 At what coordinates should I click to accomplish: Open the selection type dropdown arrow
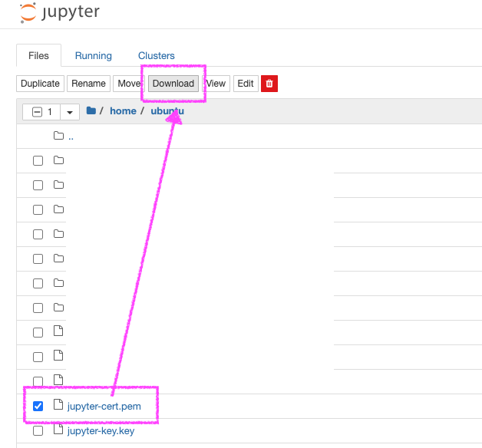70,112
